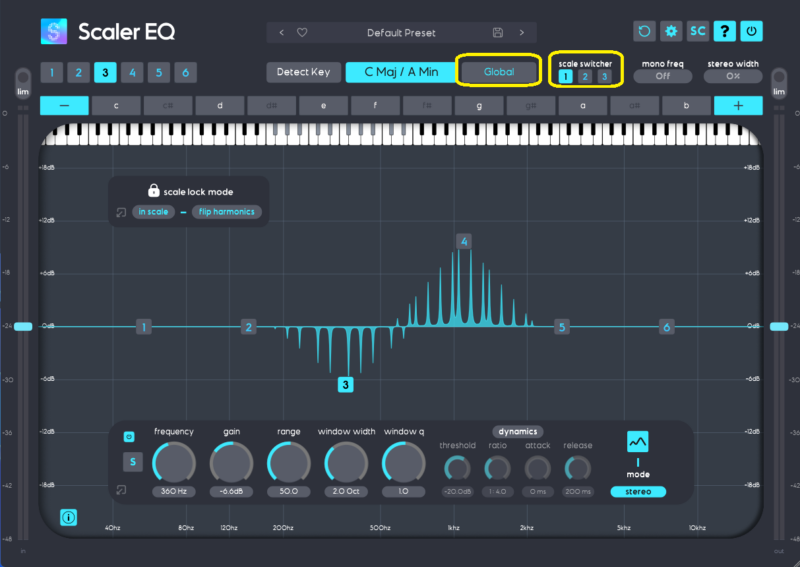
Task: Select scale switcher slot 2
Action: [585, 77]
